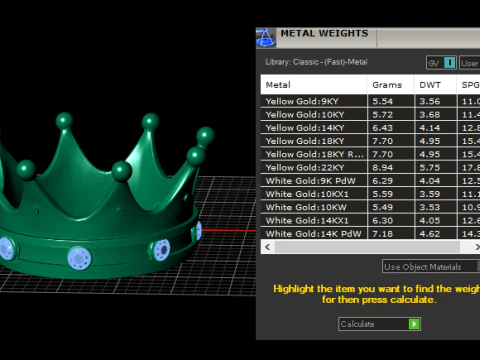
Task: Select the Yellow Gold:18KY R... row
Action: [x=370, y=154]
